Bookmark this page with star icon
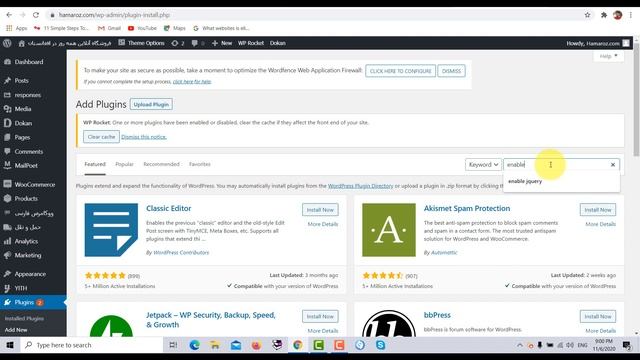Image resolution: width=640 pixels, height=360 pixels. (587, 15)
